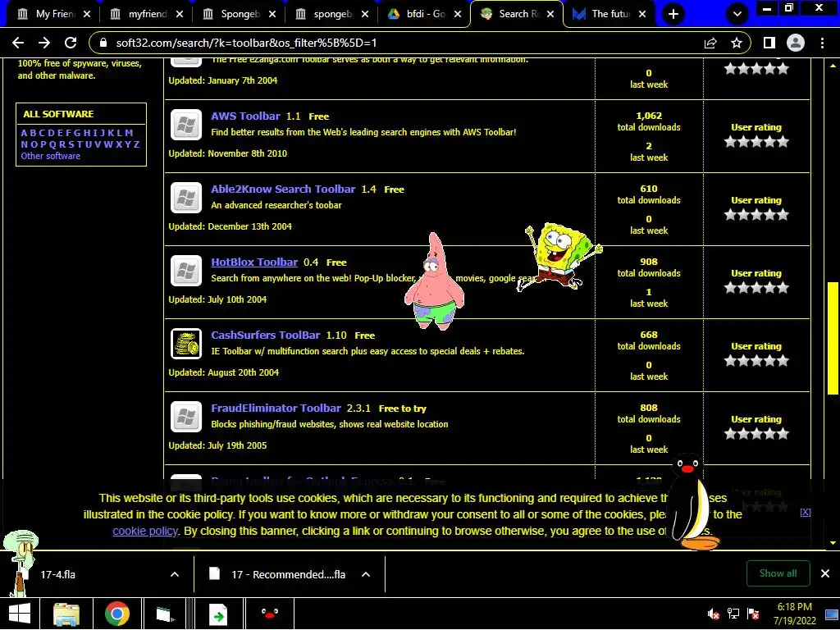Click the muted volume tray icon
This screenshot has width=840, height=630.
[x=713, y=614]
